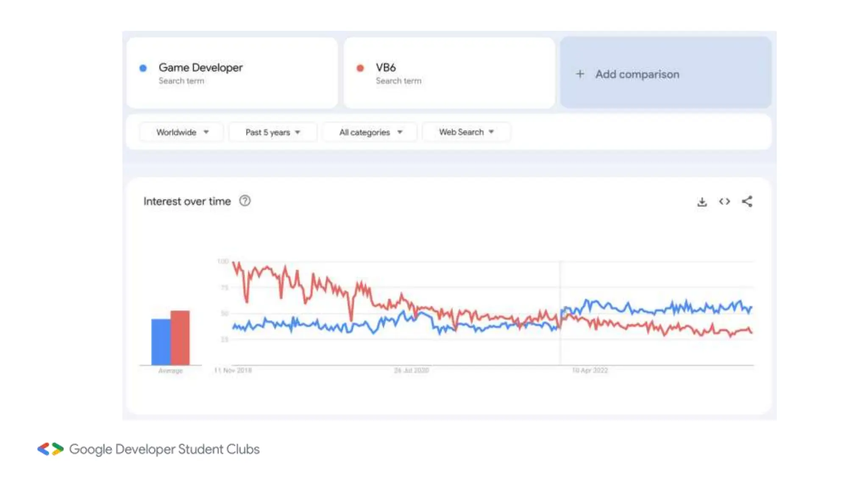Click the 11 Nov 2018 axis label
Viewport: 868px width, 488px height.
click(233, 371)
